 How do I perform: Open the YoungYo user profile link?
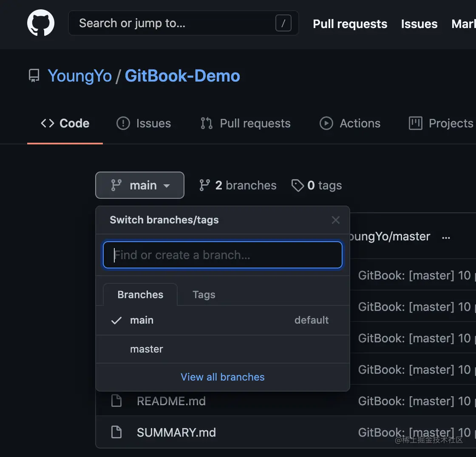tap(80, 76)
